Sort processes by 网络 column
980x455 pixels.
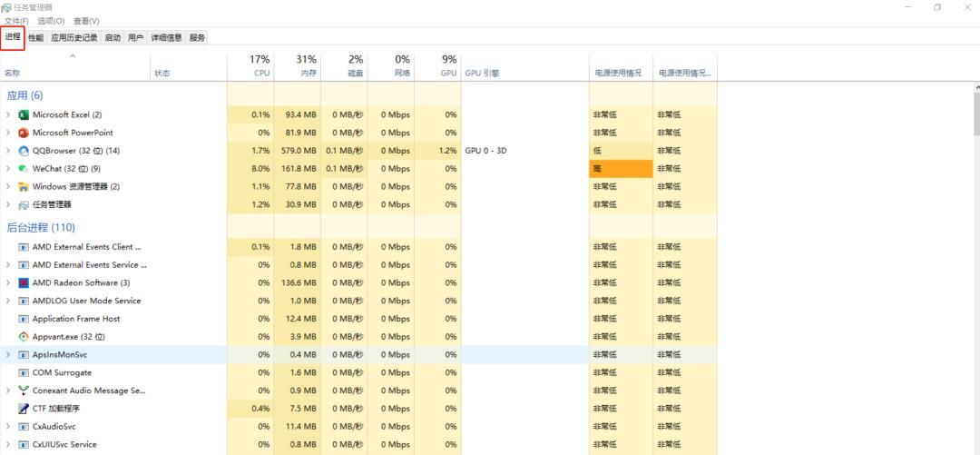coord(391,66)
